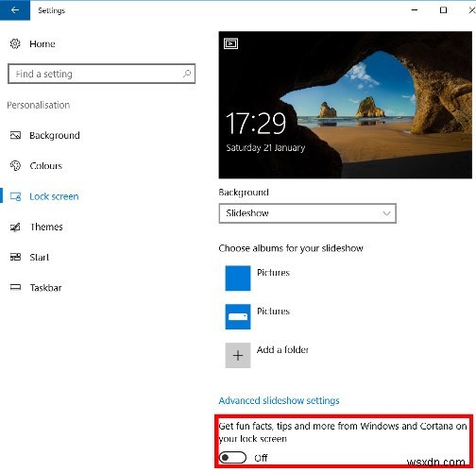Open Home via the gear icon

tap(15, 43)
